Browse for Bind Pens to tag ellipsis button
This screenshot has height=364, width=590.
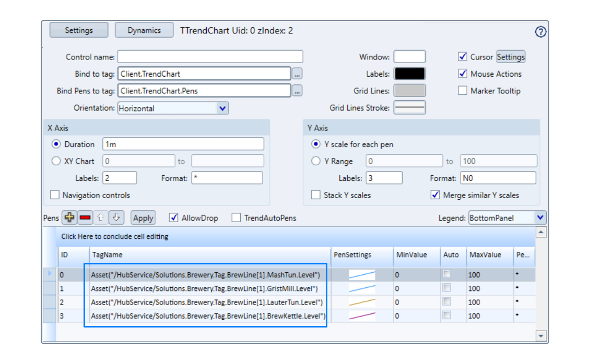click(297, 91)
